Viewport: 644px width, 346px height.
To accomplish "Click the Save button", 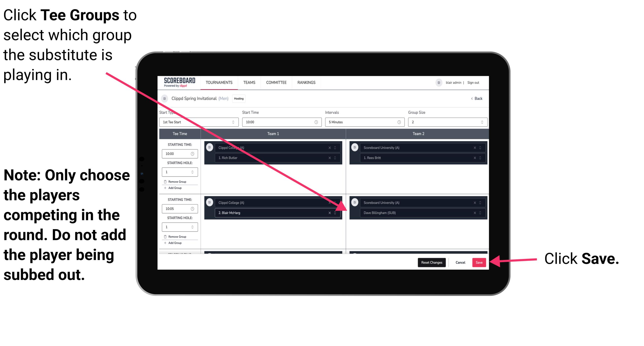I will 479,262.
